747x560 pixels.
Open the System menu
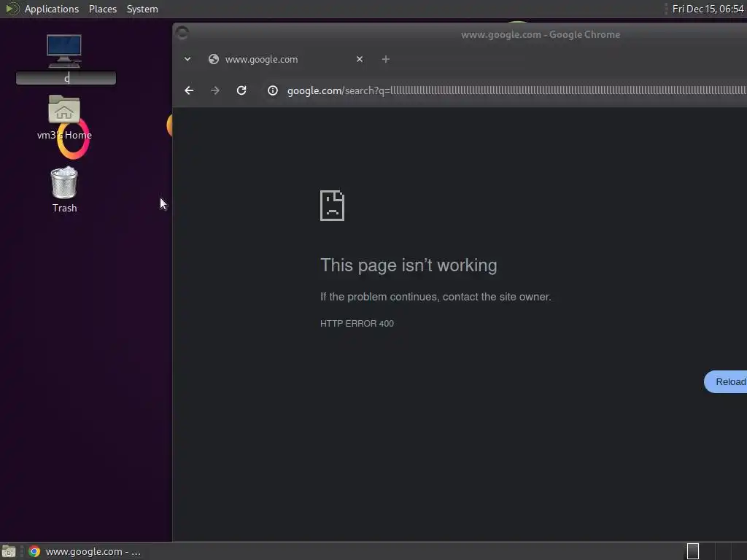pos(142,9)
